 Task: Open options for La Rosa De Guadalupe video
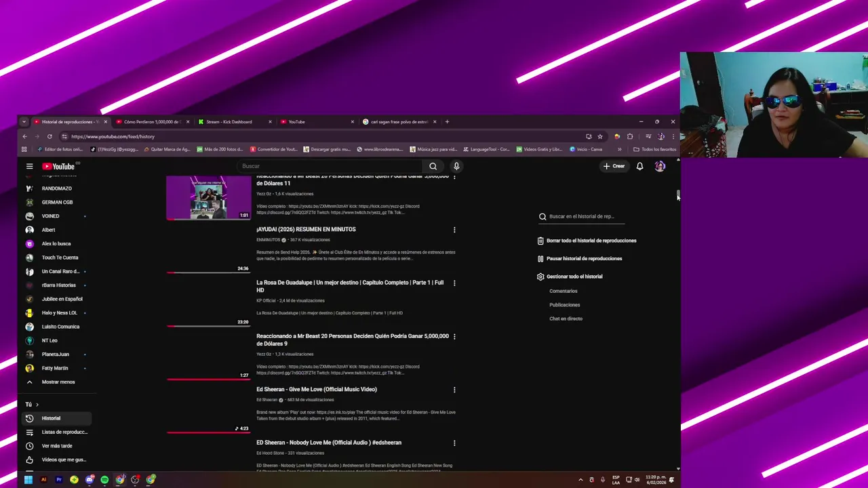[x=454, y=283]
